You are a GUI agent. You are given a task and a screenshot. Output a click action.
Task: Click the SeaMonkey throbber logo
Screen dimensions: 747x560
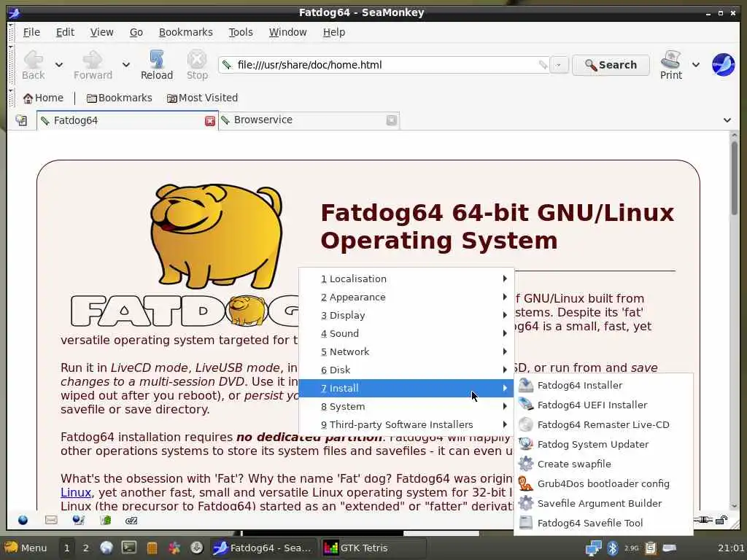tap(723, 65)
